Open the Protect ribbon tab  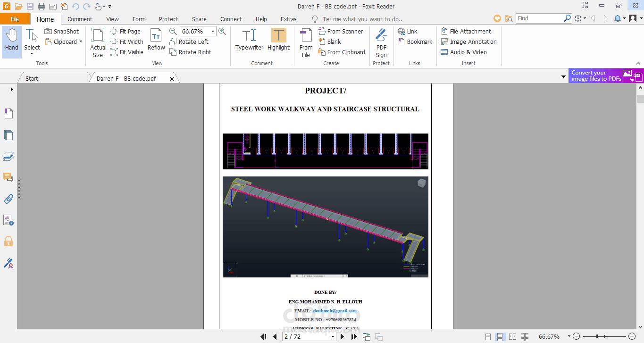pyautogui.click(x=168, y=19)
